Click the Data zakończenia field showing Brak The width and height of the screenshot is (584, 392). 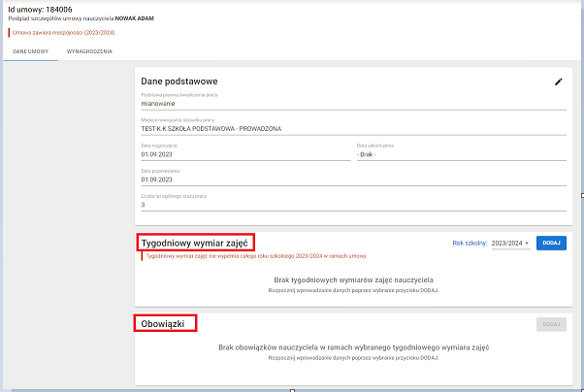(x=461, y=153)
